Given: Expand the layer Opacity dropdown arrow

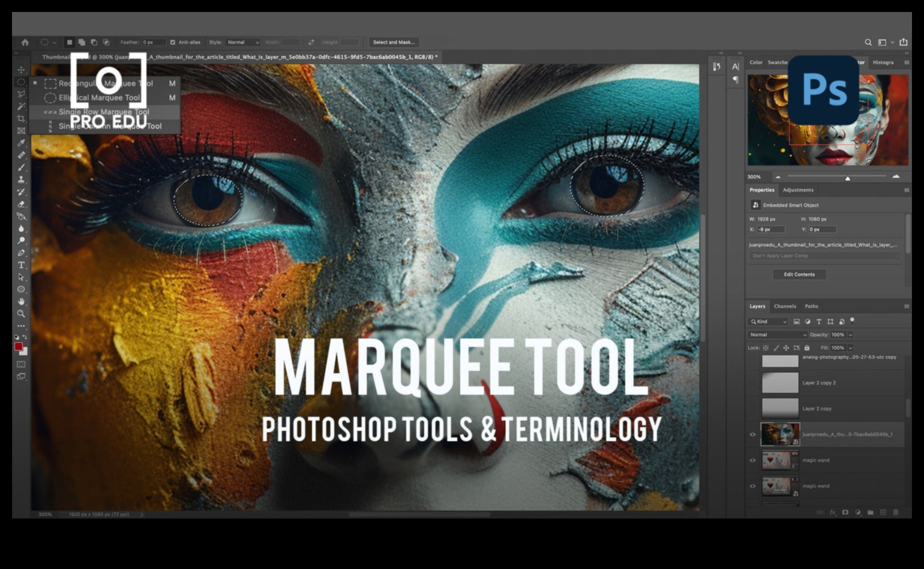Looking at the screenshot, I should click(850, 335).
